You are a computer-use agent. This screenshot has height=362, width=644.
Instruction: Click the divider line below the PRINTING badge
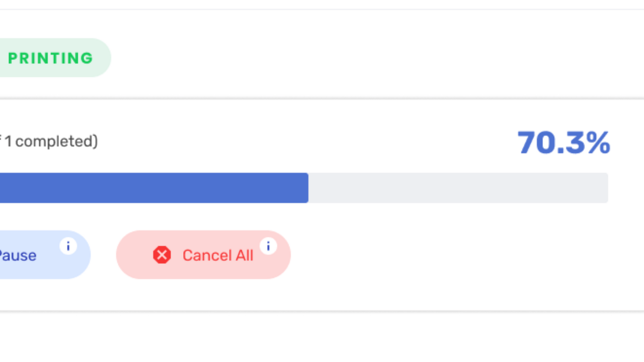click(x=322, y=99)
